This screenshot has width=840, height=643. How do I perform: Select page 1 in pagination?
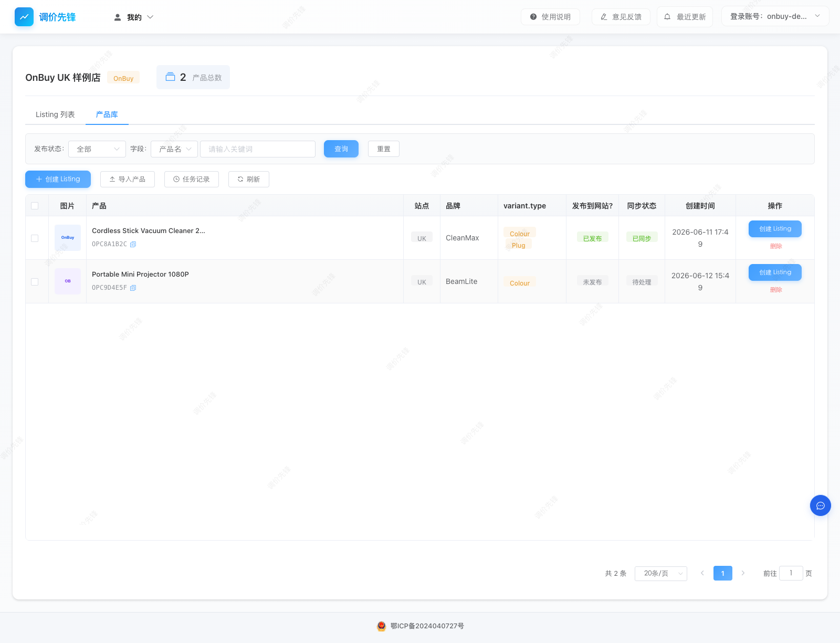(722, 573)
